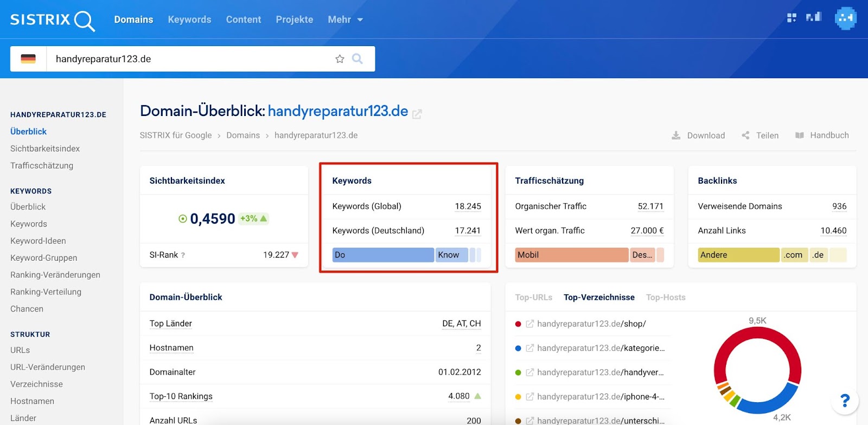Select the Top-Verzeichnisse tab
The width and height of the screenshot is (868, 425).
(x=599, y=298)
